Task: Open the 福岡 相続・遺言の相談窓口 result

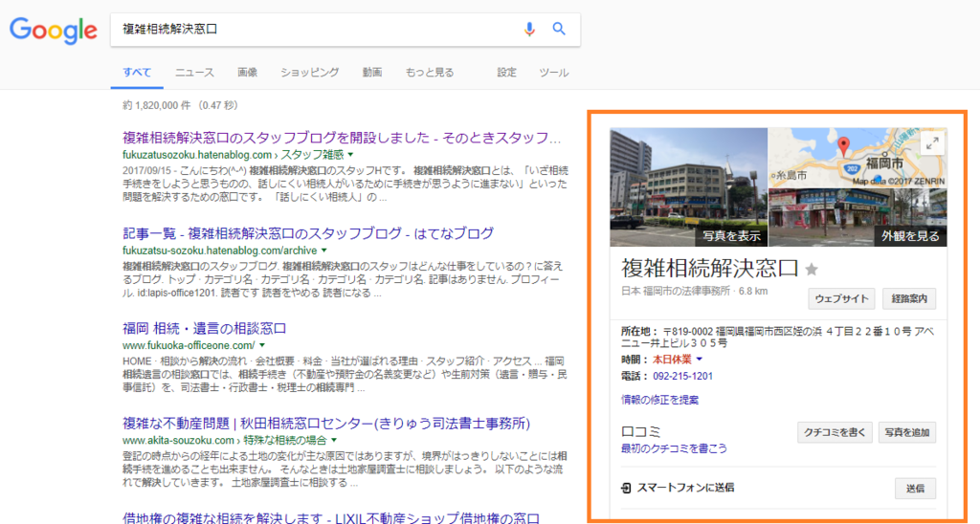Action: tap(205, 329)
